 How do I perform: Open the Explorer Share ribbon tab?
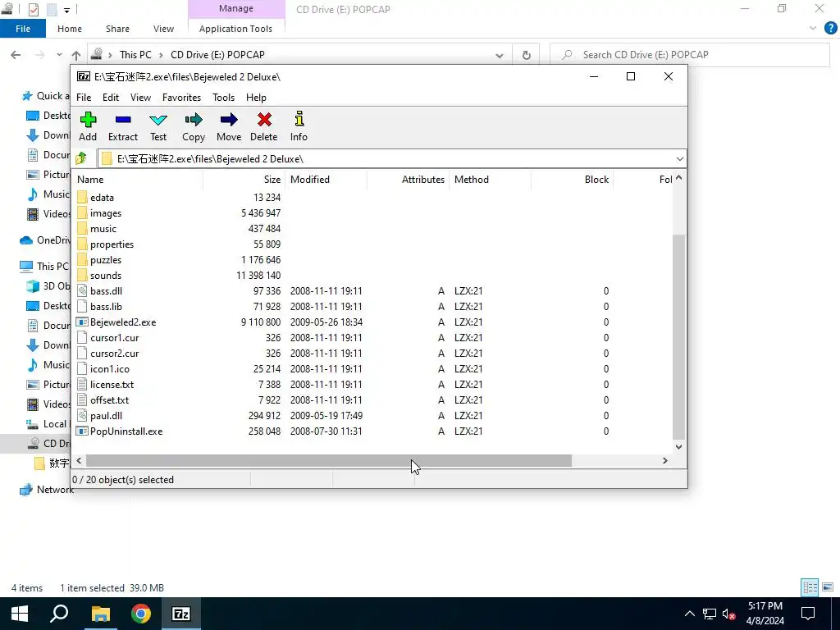pos(117,29)
